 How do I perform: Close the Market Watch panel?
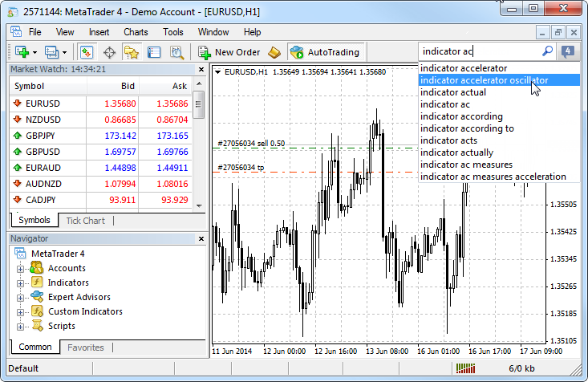pos(201,70)
